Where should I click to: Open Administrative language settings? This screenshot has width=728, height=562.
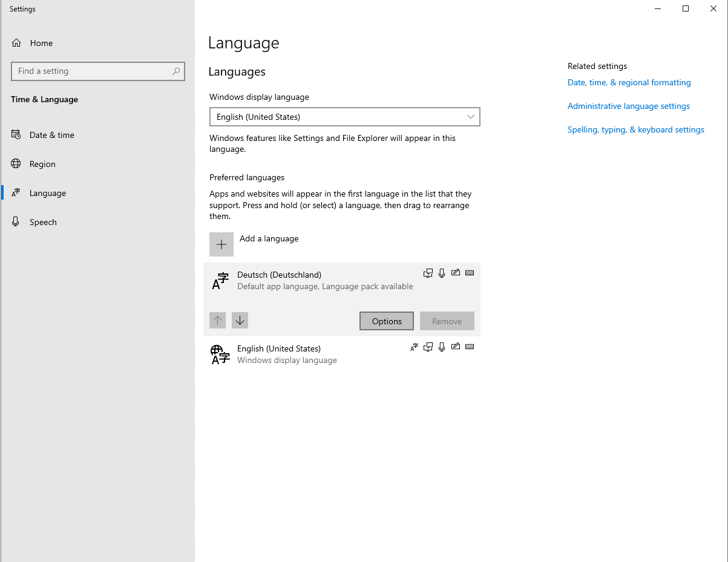628,106
